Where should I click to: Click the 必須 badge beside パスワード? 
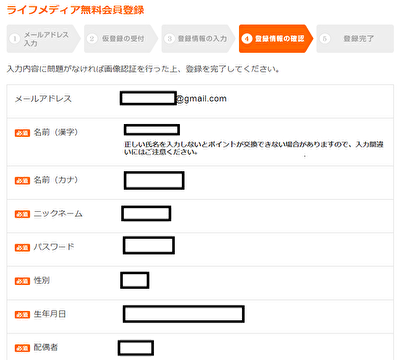point(22,247)
